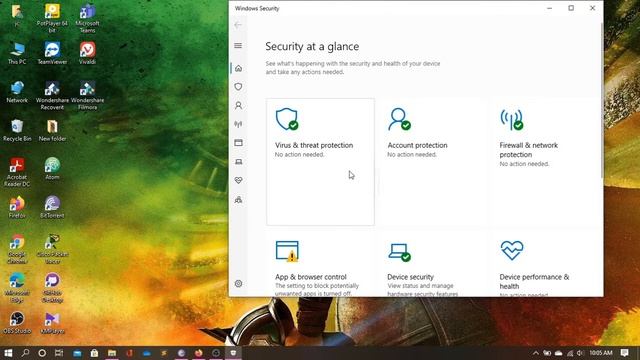Switch to Firefox on the taskbar
Image resolution: width=640 pixels, height=360 pixels.
[x=199, y=353]
